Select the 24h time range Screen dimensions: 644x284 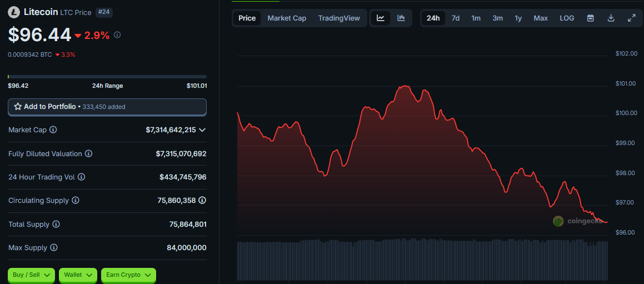433,18
